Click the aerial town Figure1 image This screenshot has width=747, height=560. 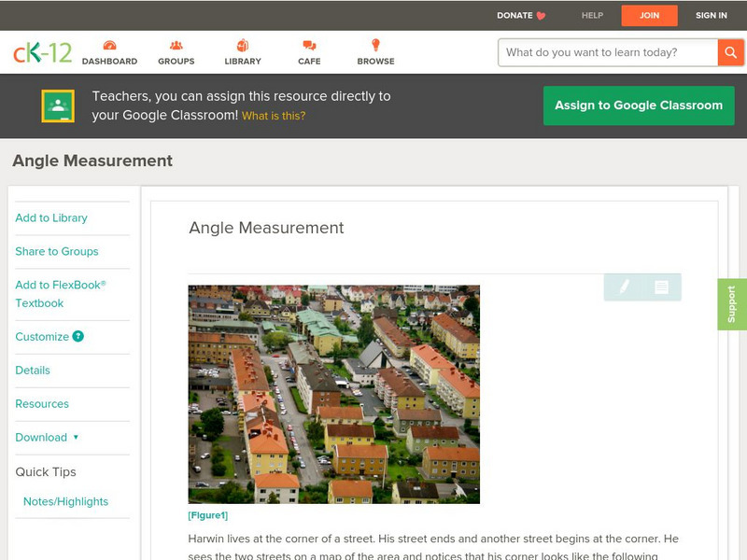coord(333,394)
